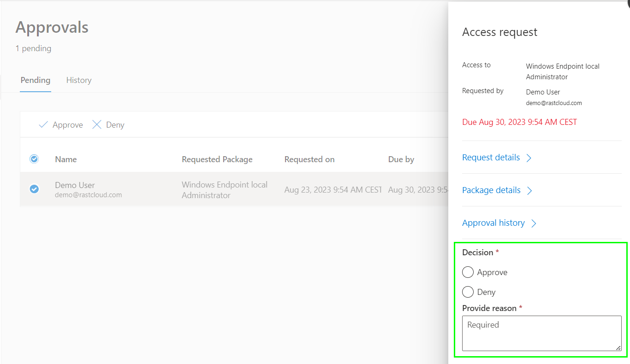The image size is (630, 364).
Task: Click the Requested Package column header
Action: (x=217, y=159)
